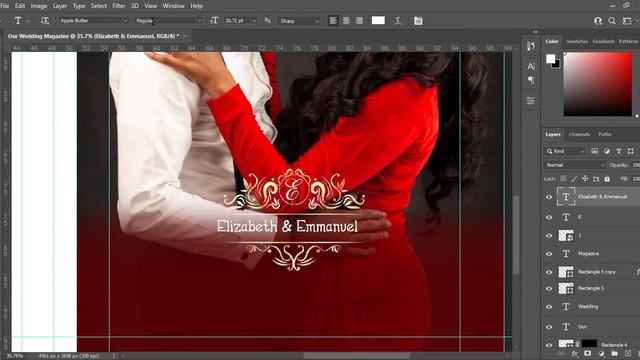
Task: Hide the Rectangle 5 copy layer
Action: pos(549,272)
